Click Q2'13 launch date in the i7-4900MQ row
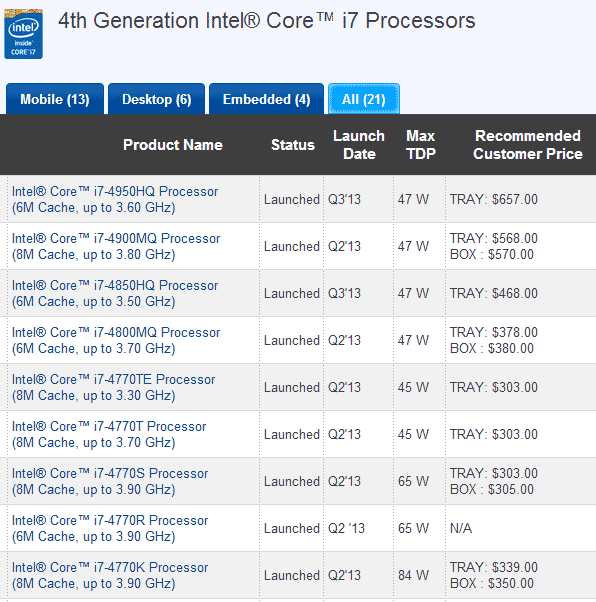The image size is (596, 602). click(344, 246)
